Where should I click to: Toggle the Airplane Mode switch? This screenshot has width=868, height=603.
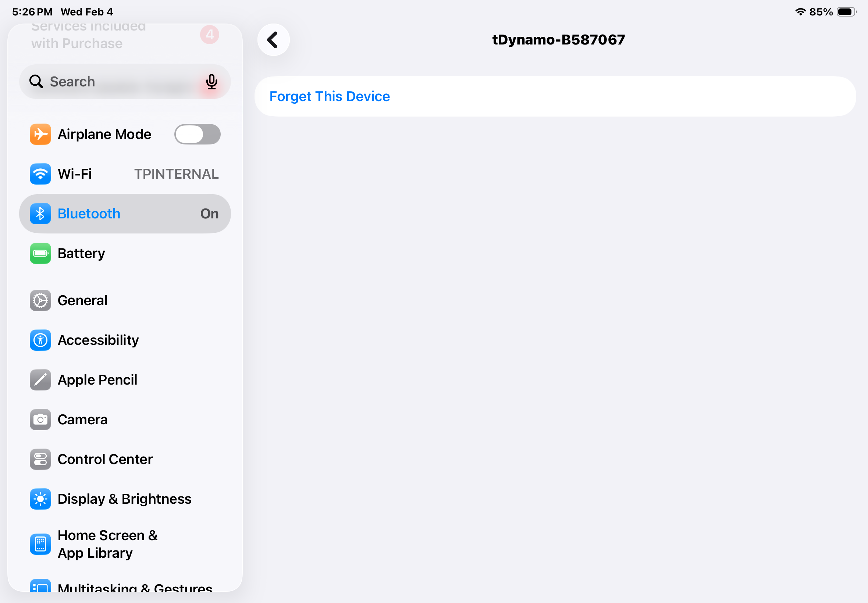(197, 134)
